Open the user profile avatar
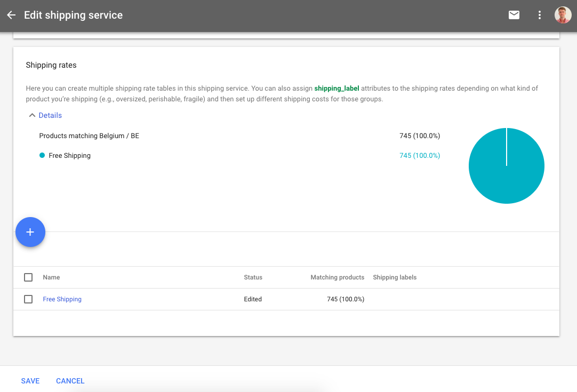 point(563,14)
